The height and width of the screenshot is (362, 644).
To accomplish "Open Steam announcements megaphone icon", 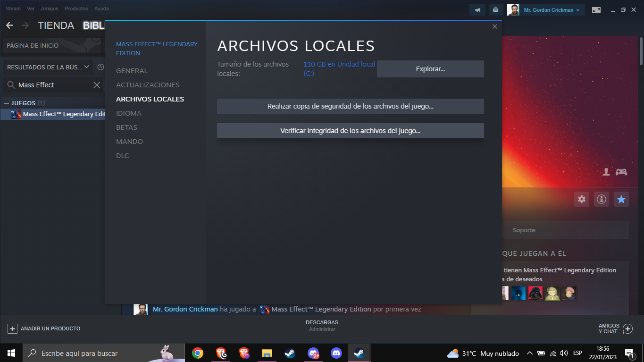I will [x=477, y=9].
